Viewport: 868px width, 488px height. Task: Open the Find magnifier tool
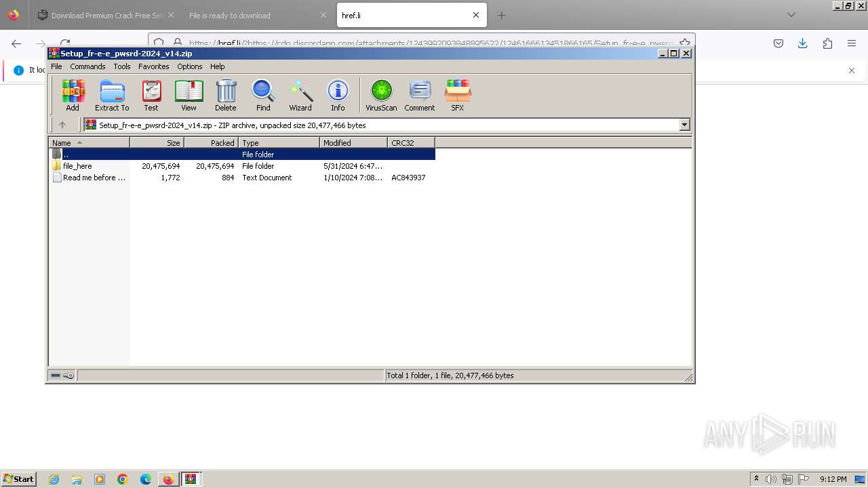[263, 95]
